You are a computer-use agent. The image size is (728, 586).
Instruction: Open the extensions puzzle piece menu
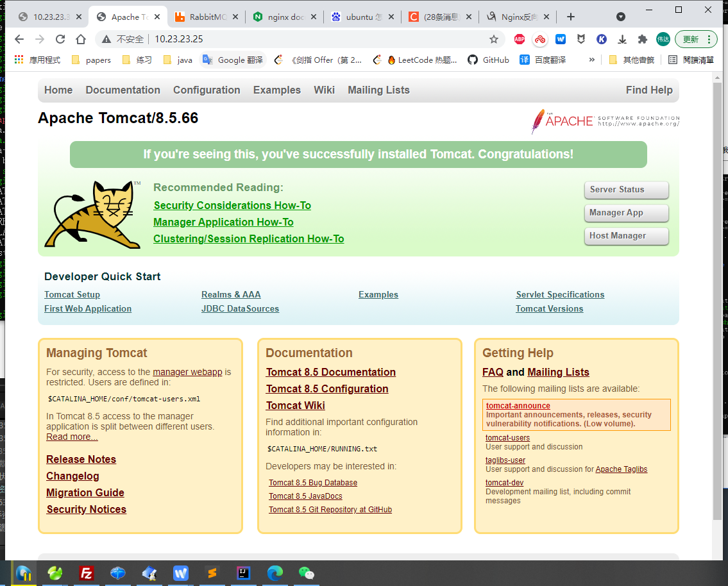pyautogui.click(x=643, y=40)
